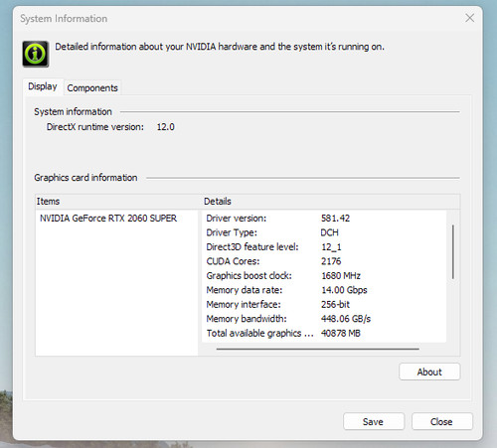Select the Memory interface 256-bit row
This screenshot has width=497, height=448.
[324, 304]
